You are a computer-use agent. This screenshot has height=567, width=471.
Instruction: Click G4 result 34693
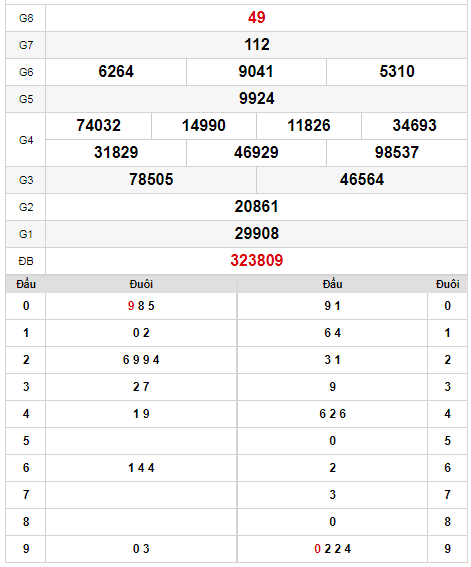click(x=415, y=125)
